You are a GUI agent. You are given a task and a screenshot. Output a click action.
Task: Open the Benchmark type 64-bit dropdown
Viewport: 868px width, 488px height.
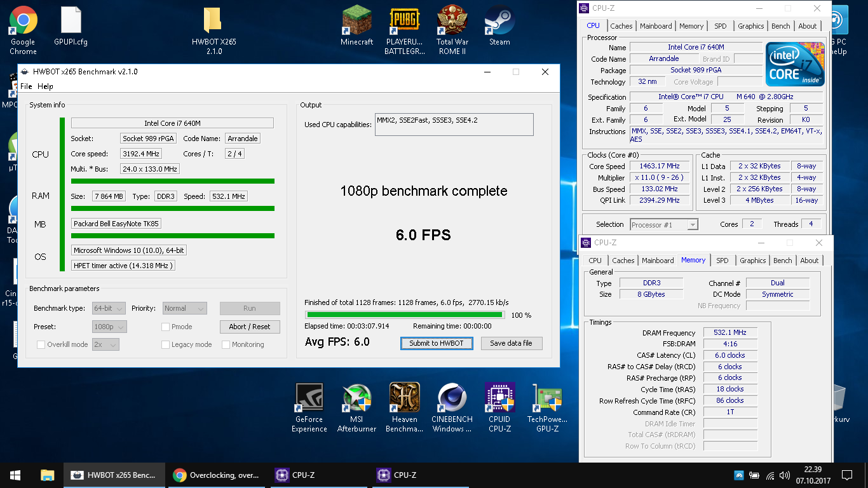[x=109, y=308]
